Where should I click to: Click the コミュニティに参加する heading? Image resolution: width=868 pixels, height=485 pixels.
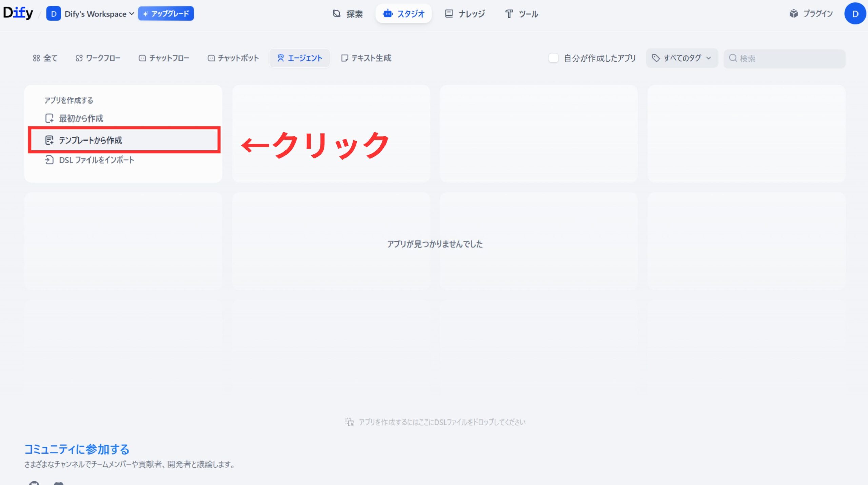point(77,449)
